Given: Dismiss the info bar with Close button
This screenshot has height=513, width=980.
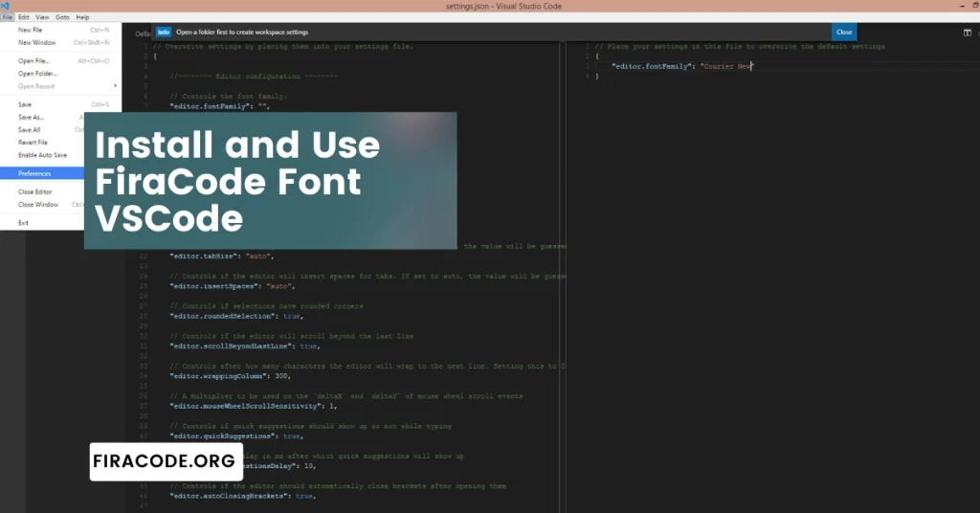Looking at the screenshot, I should tap(844, 33).
